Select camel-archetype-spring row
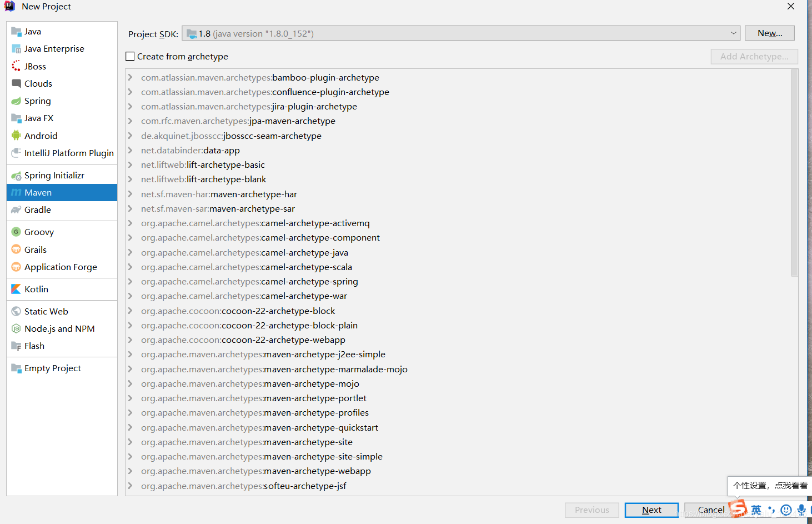 [x=459, y=282]
